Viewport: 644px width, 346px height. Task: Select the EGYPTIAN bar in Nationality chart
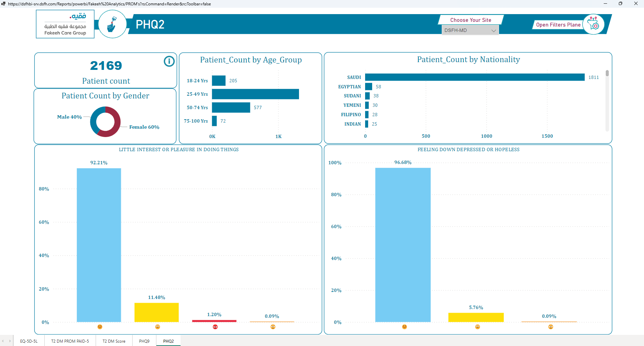(368, 87)
